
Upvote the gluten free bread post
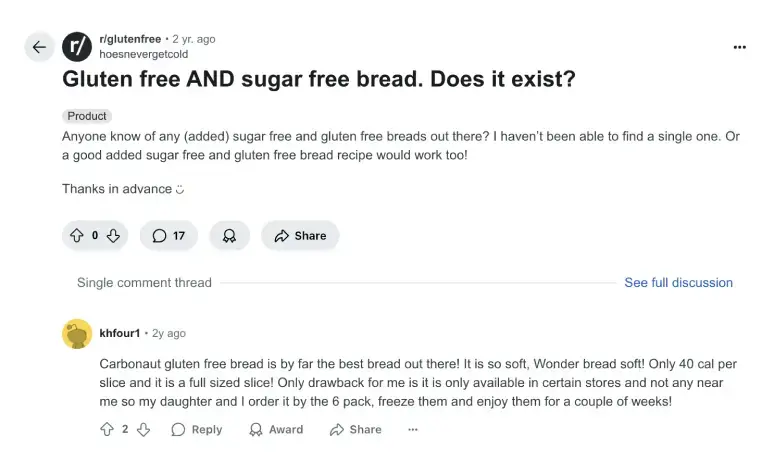pos(76,236)
